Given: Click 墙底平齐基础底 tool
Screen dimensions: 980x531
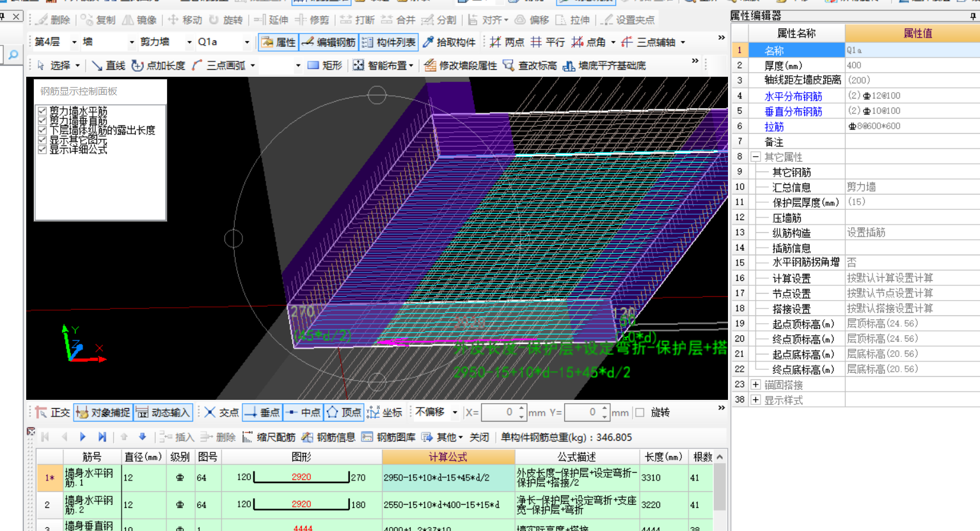Looking at the screenshot, I should [x=605, y=65].
